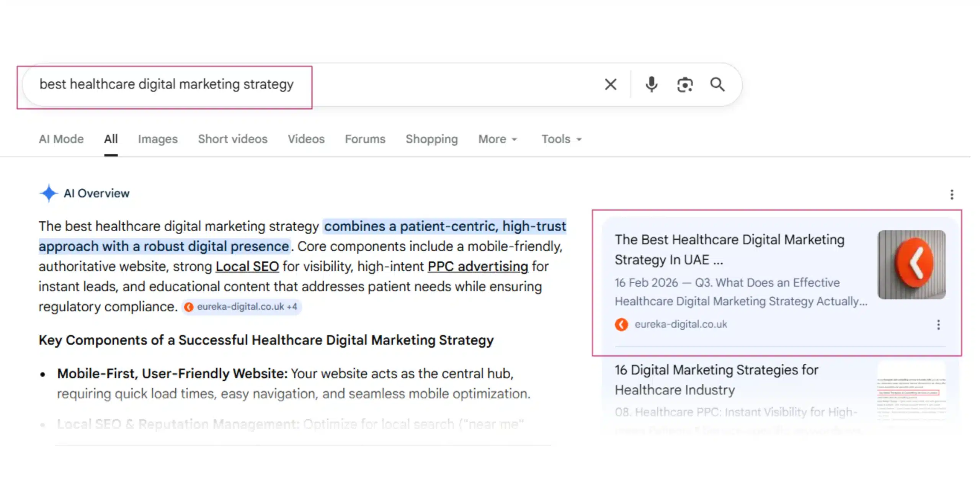980x500 pixels.
Task: Expand the More dropdown filter
Action: click(497, 139)
